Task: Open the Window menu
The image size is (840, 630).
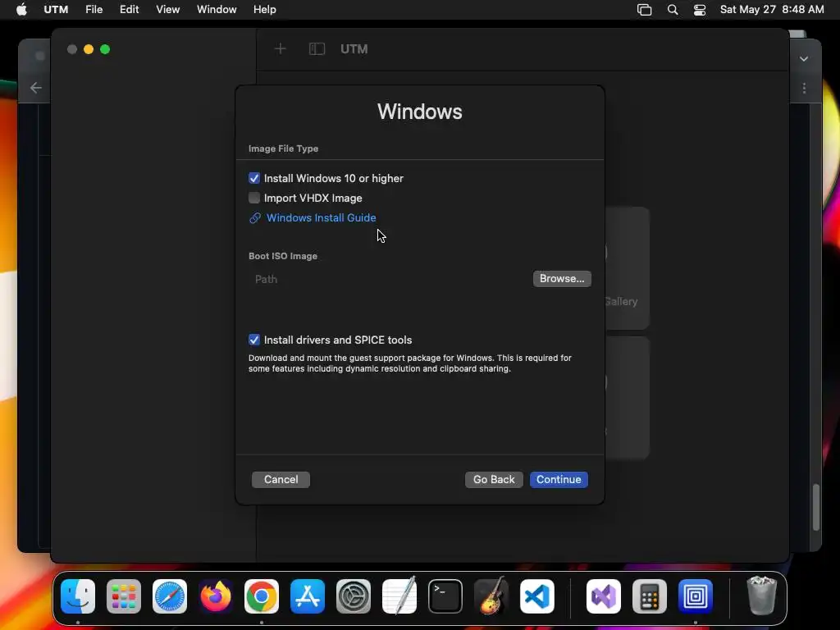Action: pyautogui.click(x=217, y=10)
